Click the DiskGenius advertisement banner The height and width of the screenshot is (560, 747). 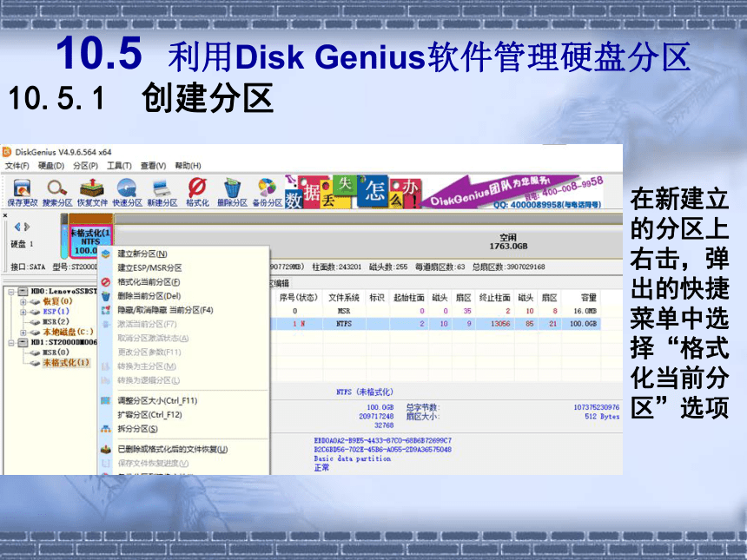tap(445, 192)
